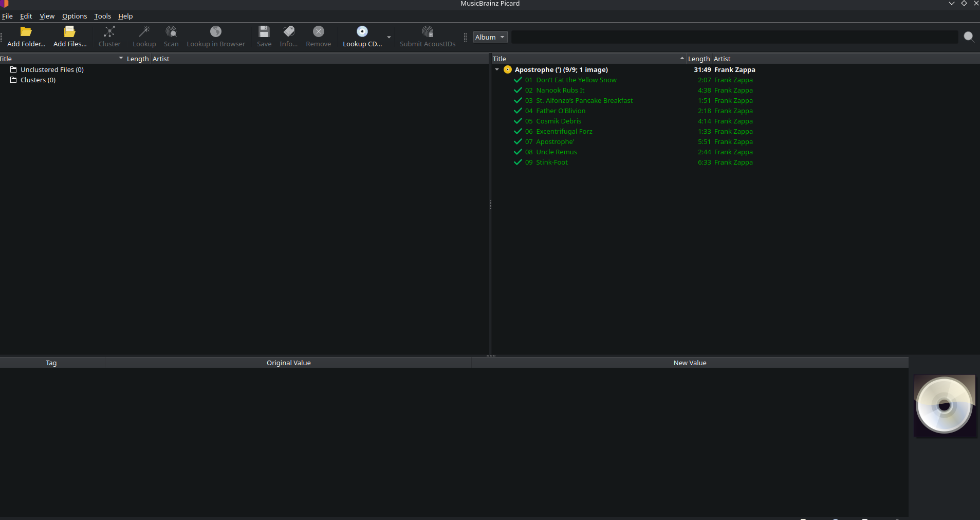Click the gold disc icon beside Apostrophe (')
Screen dimensions: 980x520
coord(508,69)
